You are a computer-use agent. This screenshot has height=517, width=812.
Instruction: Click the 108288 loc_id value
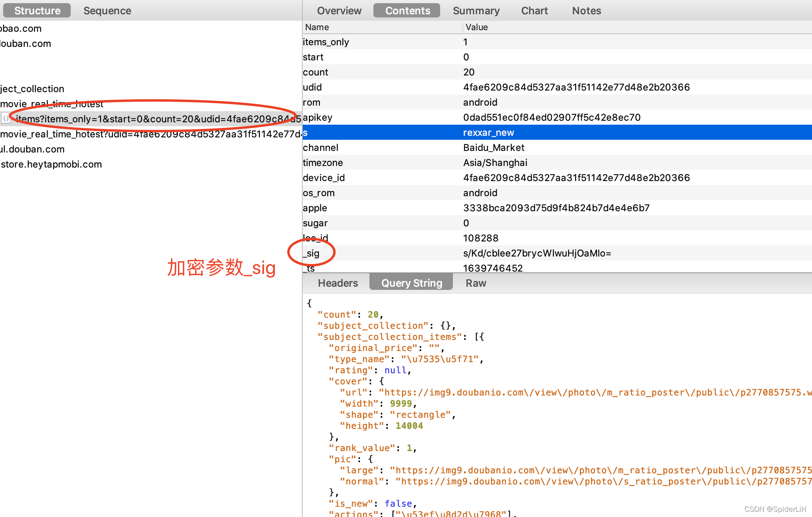click(x=480, y=238)
